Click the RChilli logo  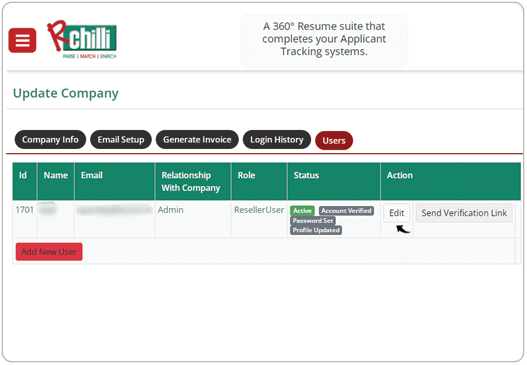click(x=82, y=39)
